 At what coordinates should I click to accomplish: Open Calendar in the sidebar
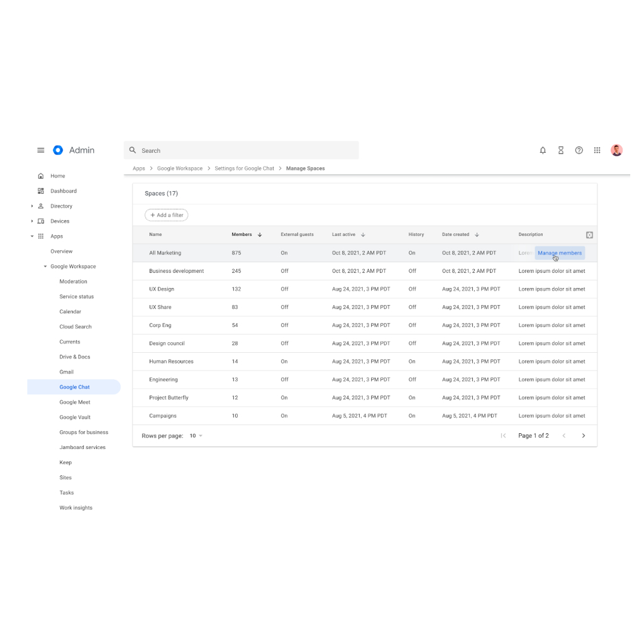pos(70,312)
